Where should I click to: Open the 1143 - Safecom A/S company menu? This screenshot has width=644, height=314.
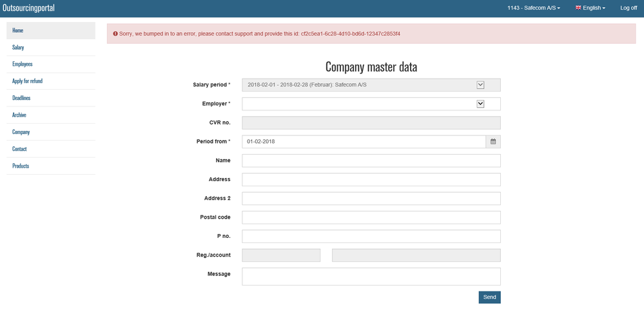(534, 8)
